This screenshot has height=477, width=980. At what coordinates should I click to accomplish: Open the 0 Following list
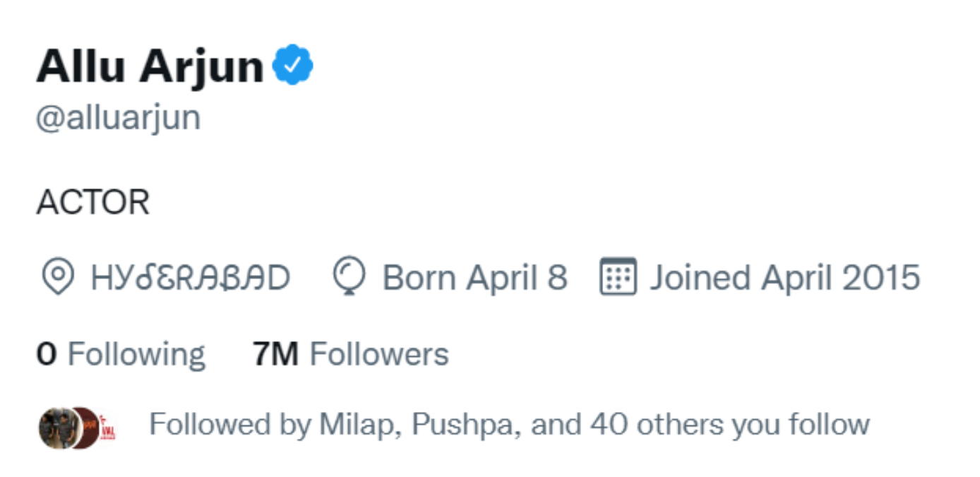click(120, 353)
